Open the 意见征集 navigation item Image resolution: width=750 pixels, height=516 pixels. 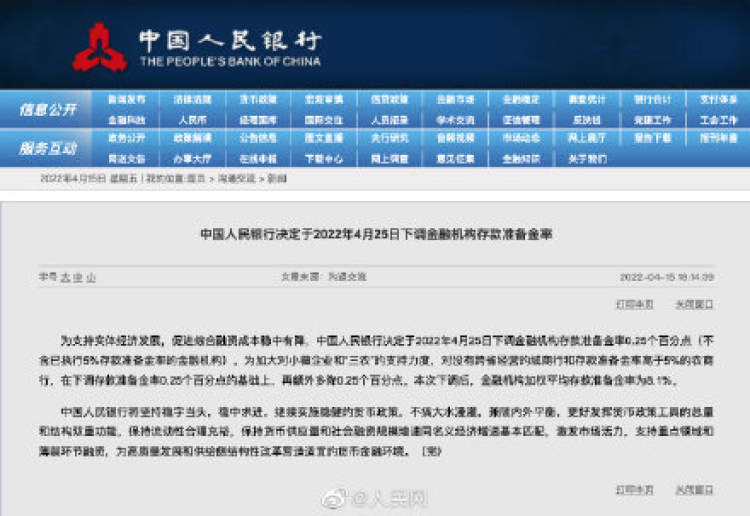tap(455, 159)
